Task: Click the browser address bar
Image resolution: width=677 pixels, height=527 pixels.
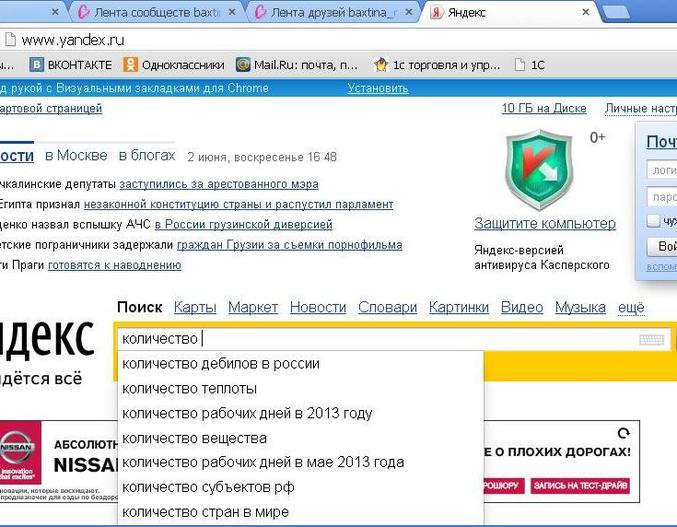Action: (300, 40)
